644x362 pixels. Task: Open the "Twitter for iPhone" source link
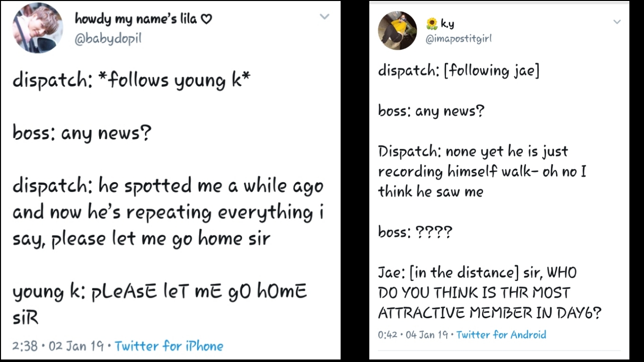tap(169, 346)
